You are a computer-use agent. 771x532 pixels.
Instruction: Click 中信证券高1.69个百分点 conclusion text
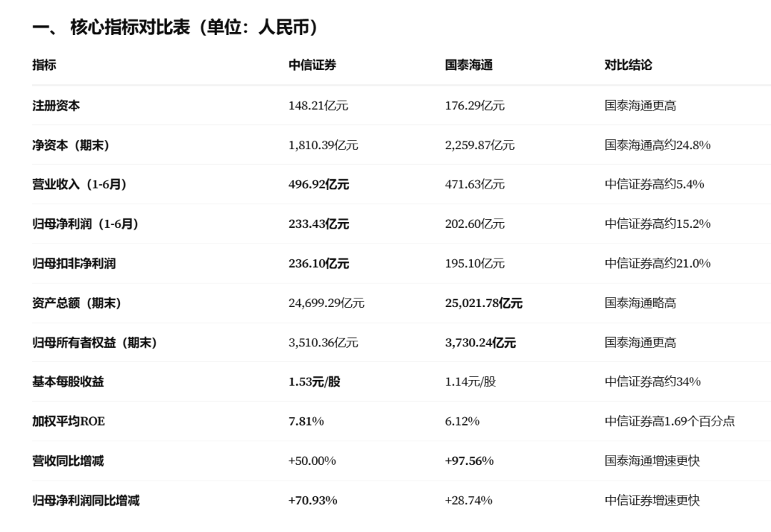point(669,421)
